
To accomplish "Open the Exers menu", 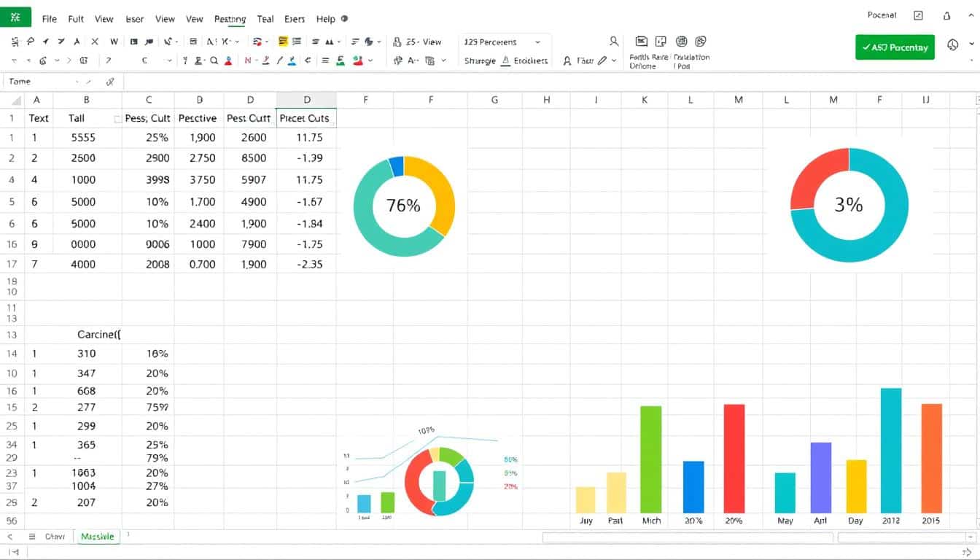I will tap(295, 19).
